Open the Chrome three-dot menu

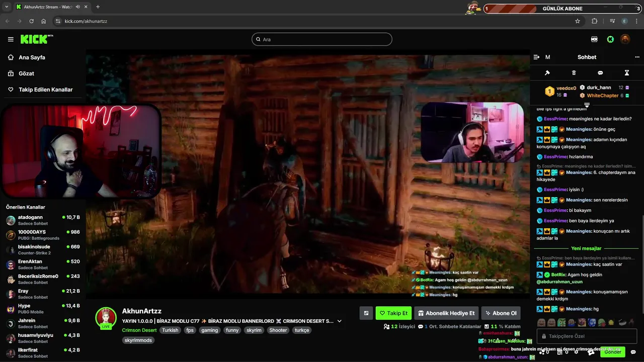tap(636, 21)
